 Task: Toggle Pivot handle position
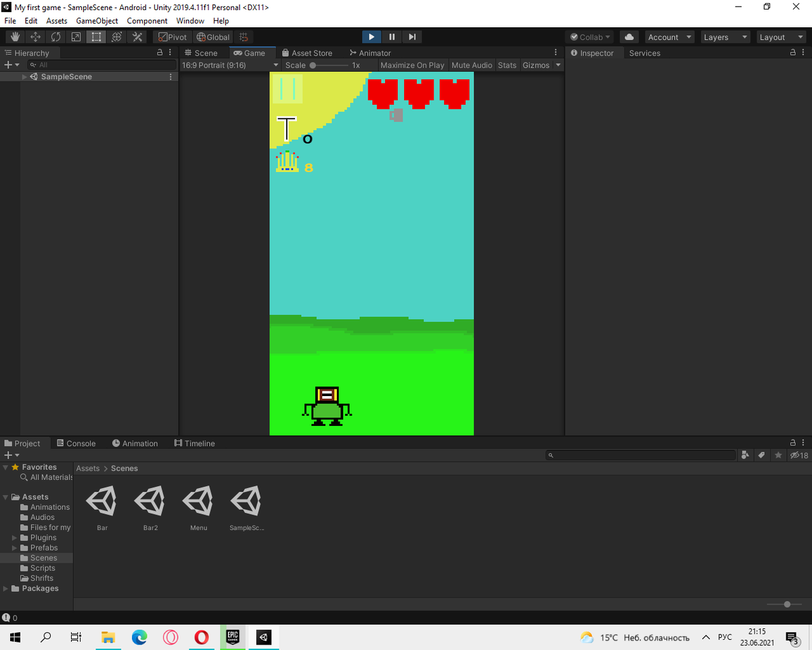coord(172,37)
